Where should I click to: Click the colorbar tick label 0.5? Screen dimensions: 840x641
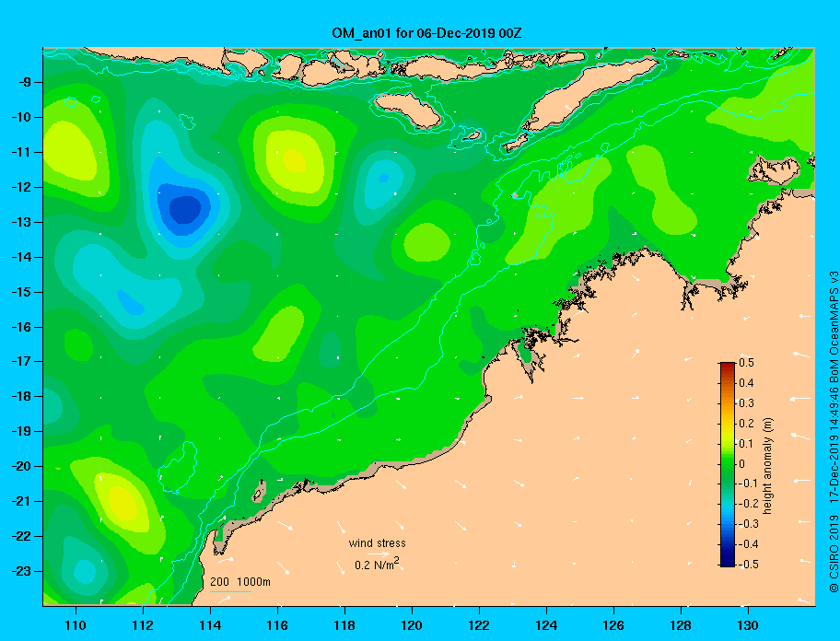click(746, 363)
